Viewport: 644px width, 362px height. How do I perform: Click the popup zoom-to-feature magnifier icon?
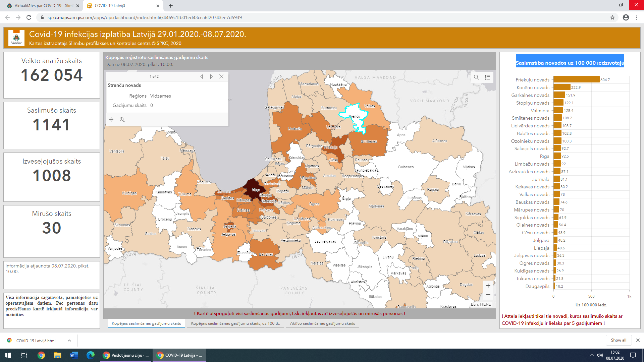tap(122, 120)
